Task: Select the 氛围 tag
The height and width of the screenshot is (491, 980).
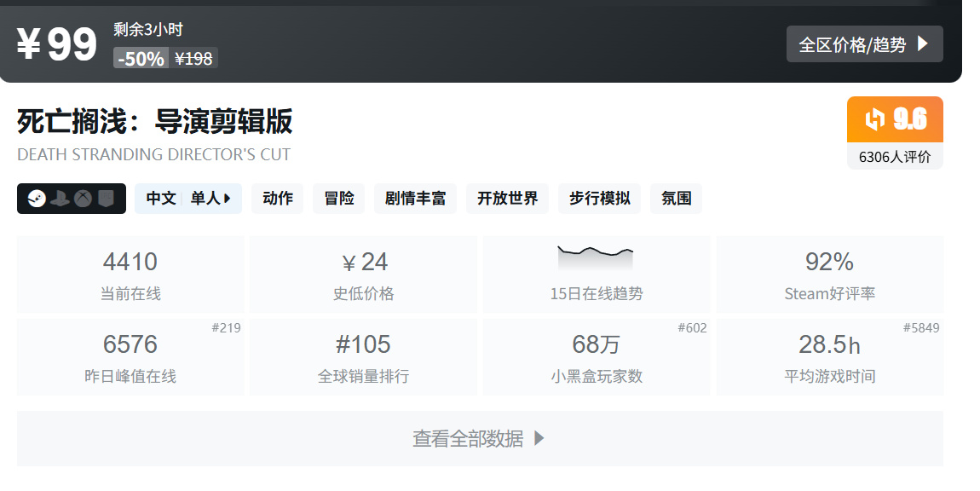Action: 677,199
